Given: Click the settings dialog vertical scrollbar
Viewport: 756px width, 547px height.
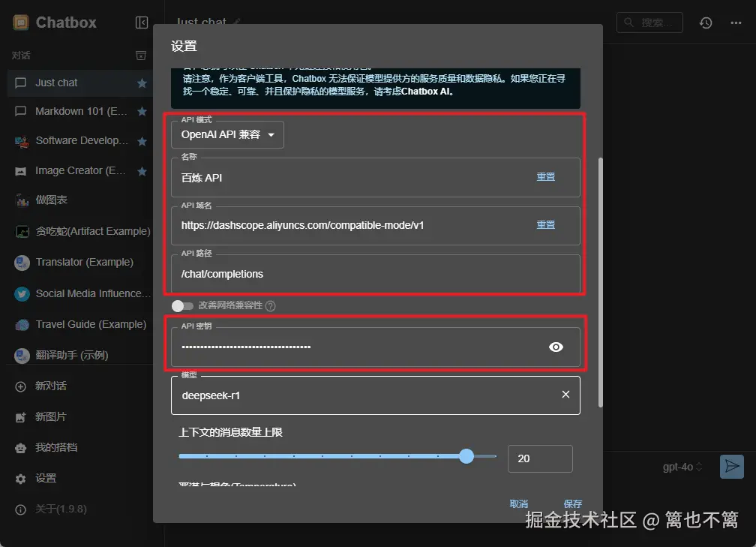Looking at the screenshot, I should tap(600, 282).
